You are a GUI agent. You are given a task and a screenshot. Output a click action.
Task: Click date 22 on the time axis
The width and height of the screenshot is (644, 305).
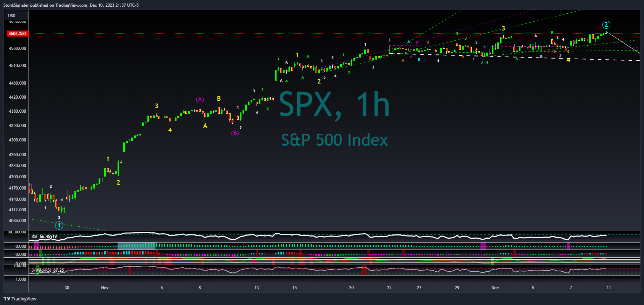coord(389,288)
